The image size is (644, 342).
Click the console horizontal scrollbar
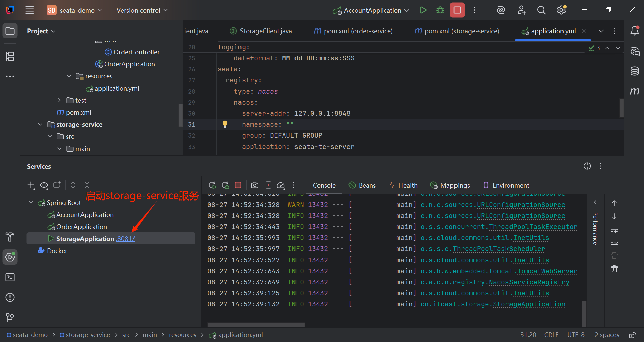256,325
